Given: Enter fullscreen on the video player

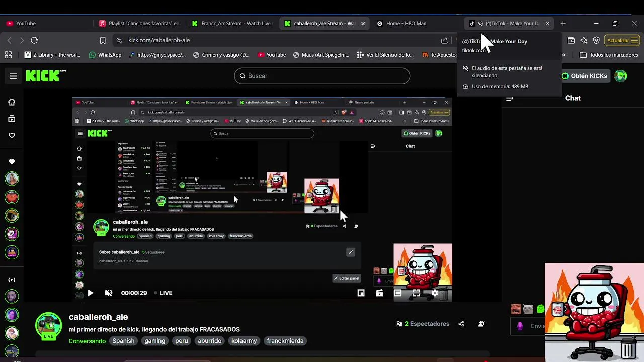Looking at the screenshot, I should tap(416, 293).
